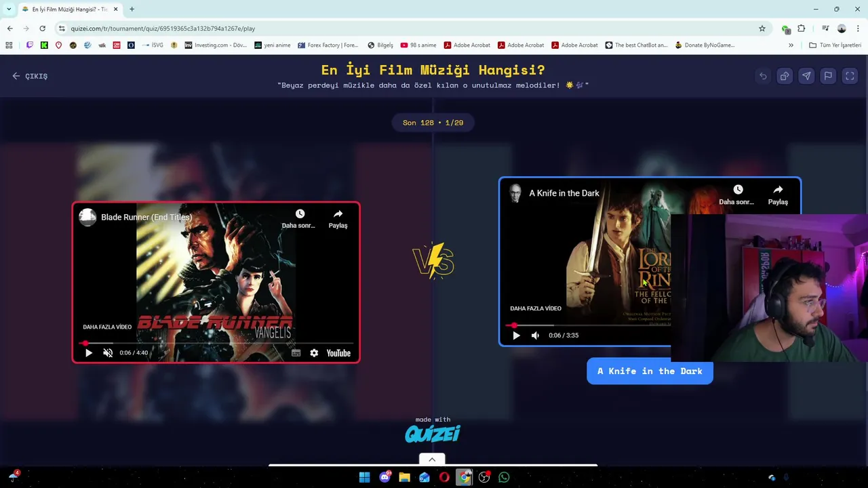Open a new browser tab
This screenshot has height=488, width=868.
132,9
